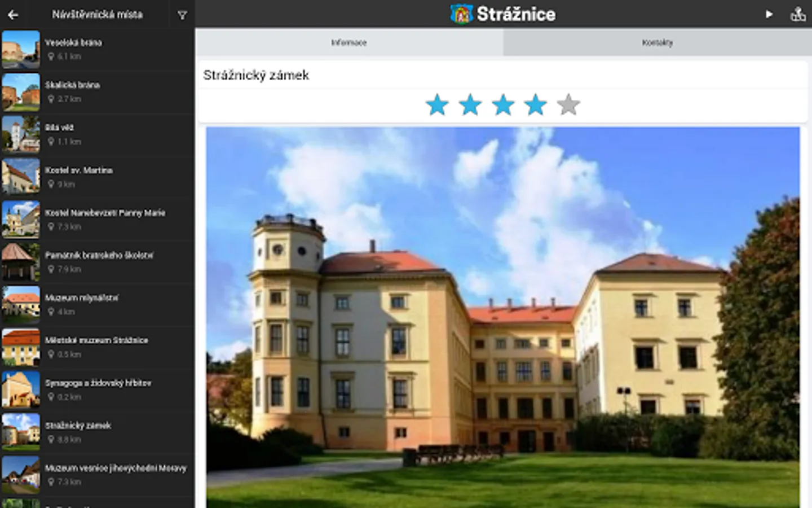Select Památník bratrského školství
812x508 pixels.
click(97, 262)
